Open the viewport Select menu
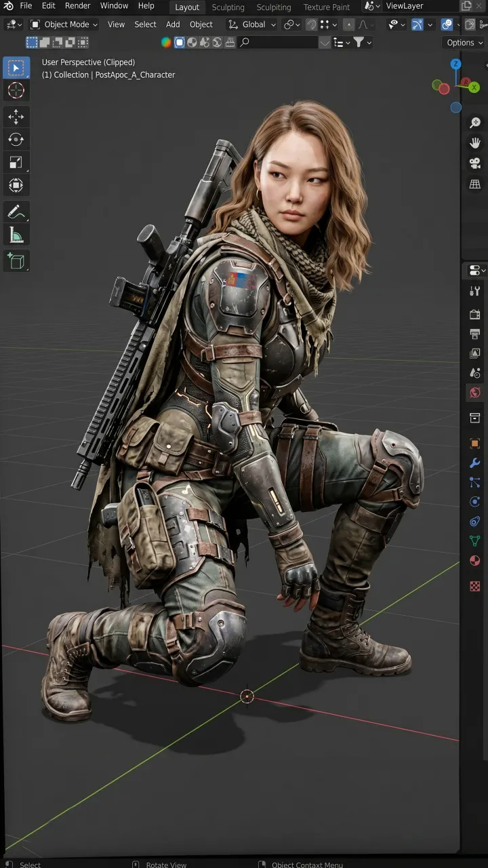 145,24
